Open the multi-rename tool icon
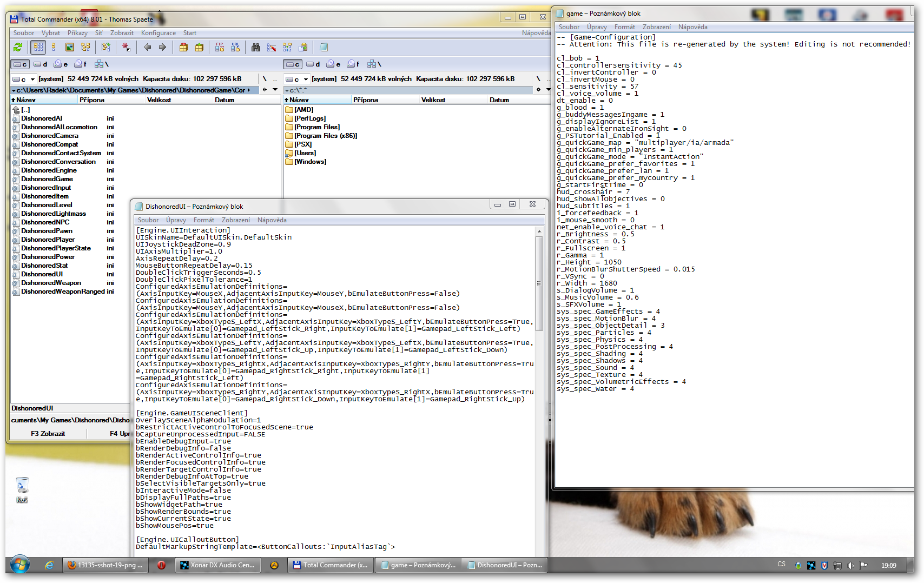Image resolution: width=924 pixels, height=583 pixels. coord(272,48)
